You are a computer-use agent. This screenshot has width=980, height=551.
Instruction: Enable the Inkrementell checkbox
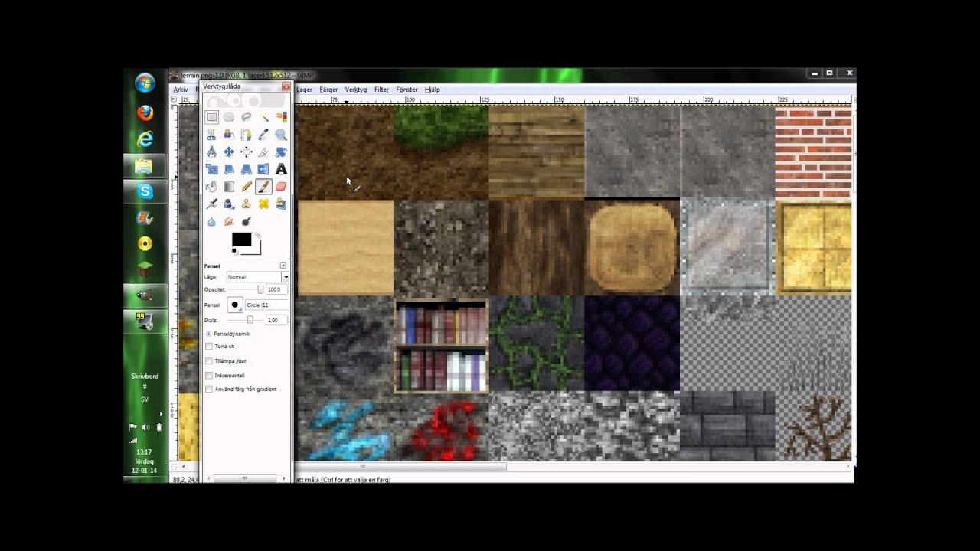[x=209, y=376]
